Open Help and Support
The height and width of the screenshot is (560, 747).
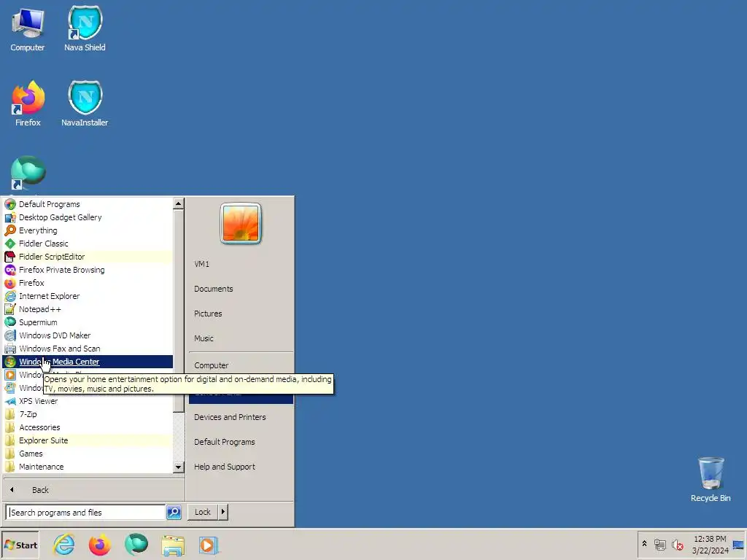(x=241, y=467)
